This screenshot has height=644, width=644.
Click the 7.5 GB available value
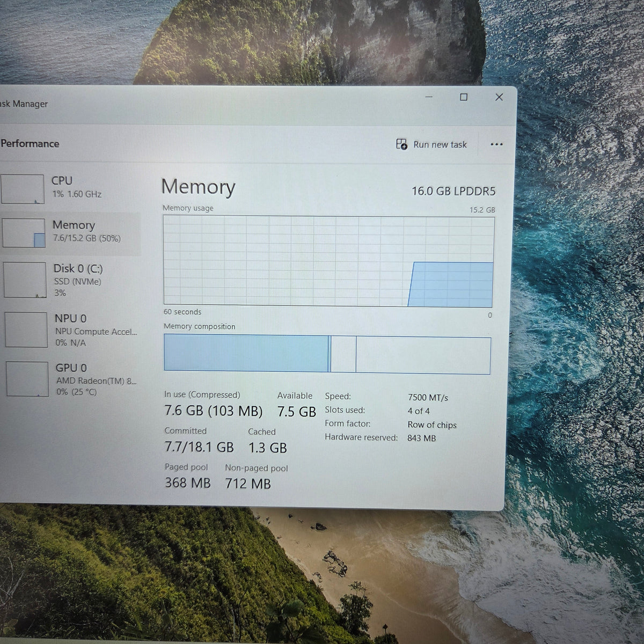pos(297,412)
